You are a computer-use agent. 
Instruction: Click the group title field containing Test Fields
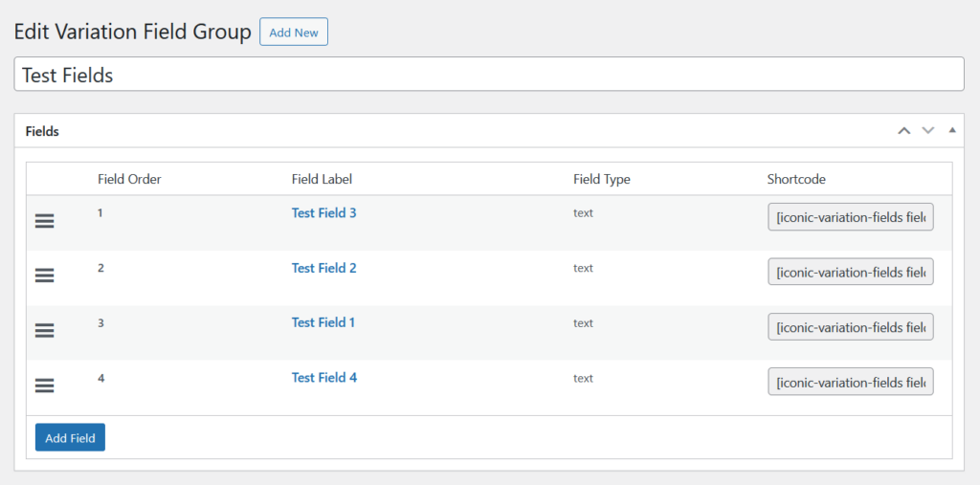489,75
